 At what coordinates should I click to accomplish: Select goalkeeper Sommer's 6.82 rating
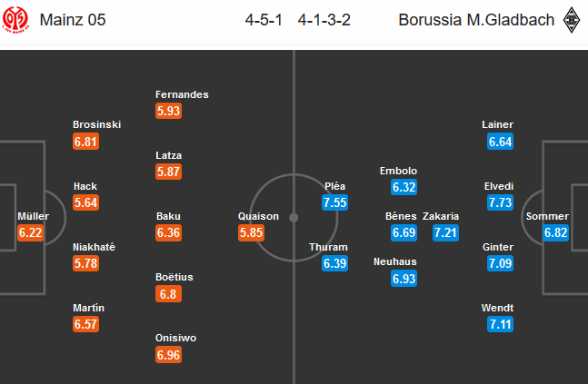pos(556,232)
